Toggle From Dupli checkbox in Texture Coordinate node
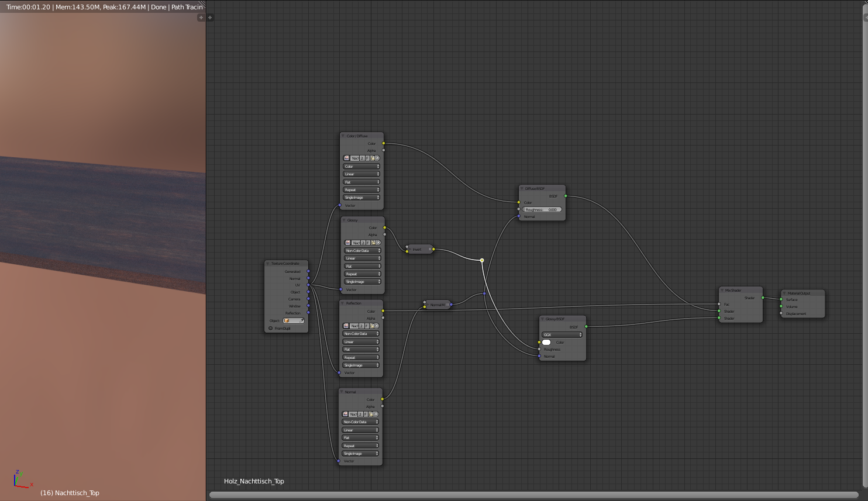The height and width of the screenshot is (501, 868). 270,328
